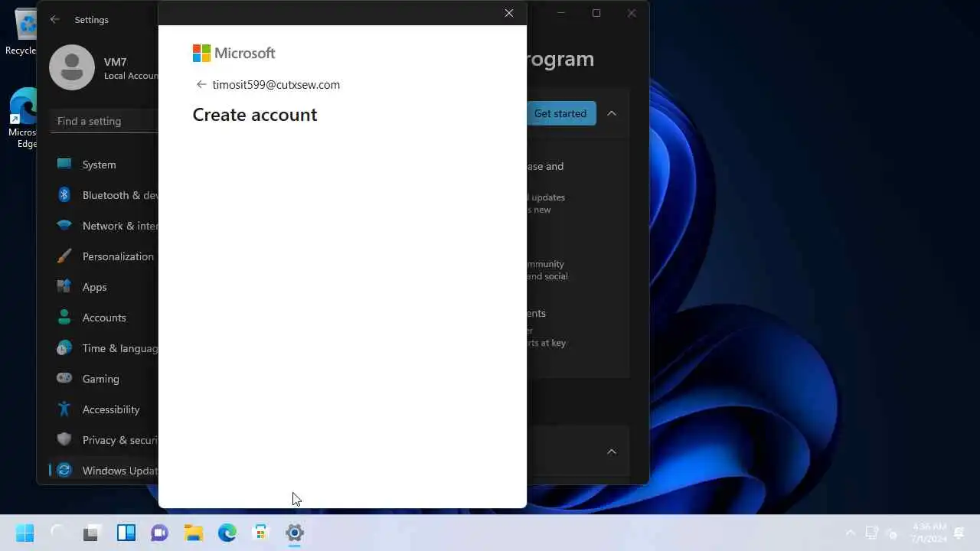Click the Accounts person icon
This screenshot has height=551, width=980.
[x=64, y=318]
